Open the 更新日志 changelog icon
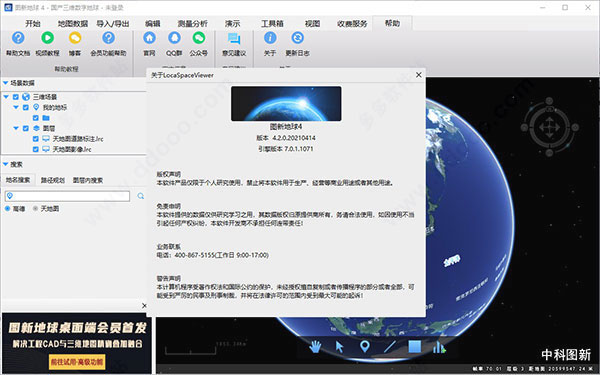This screenshot has height=375, width=600. 297,38
